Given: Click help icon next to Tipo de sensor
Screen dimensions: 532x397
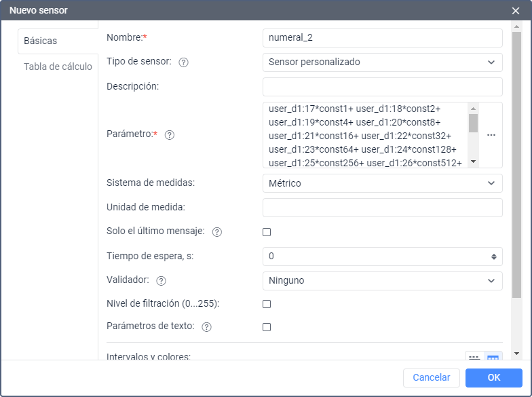Looking at the screenshot, I should click(x=183, y=62).
